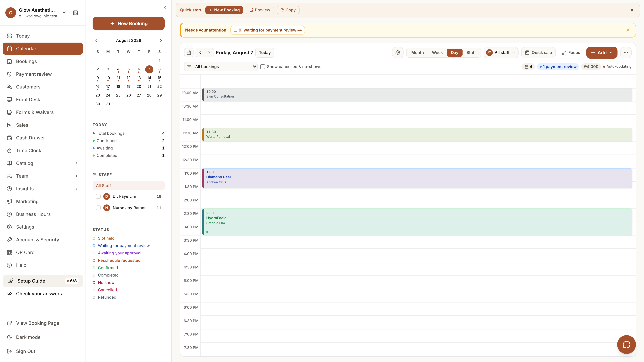Click the Today button beside the date
644x362 pixels.
click(265, 52)
